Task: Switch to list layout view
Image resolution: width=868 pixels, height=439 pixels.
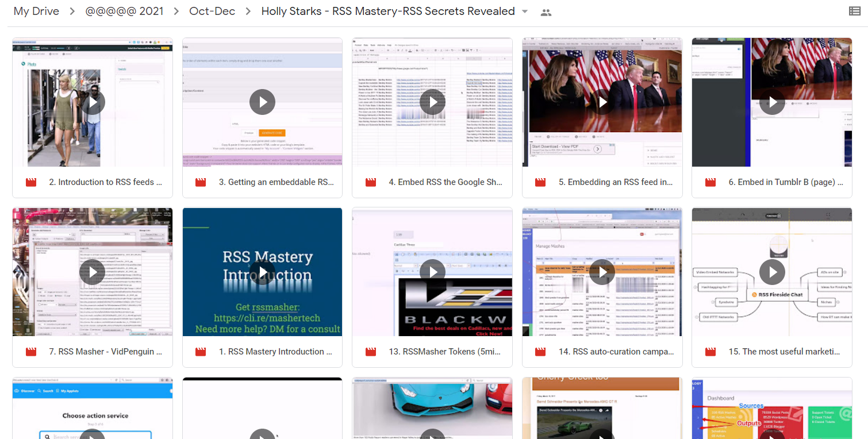Action: [x=855, y=11]
